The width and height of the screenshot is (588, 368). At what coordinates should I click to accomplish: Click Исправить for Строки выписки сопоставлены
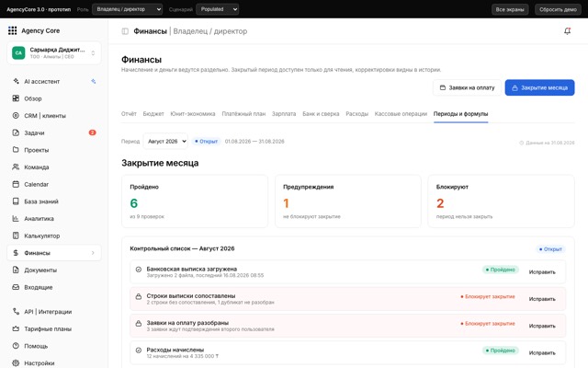pos(542,299)
